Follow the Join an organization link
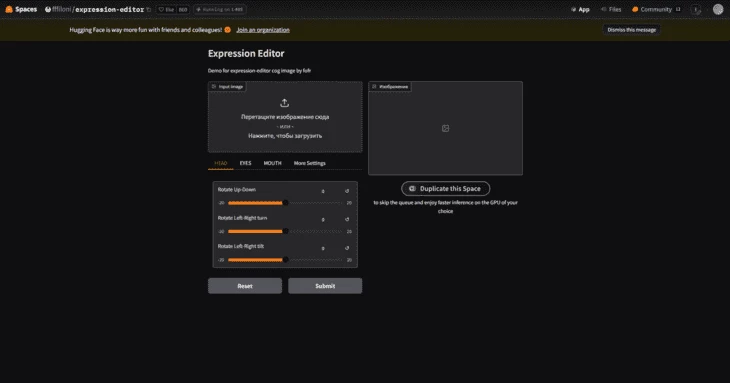The height and width of the screenshot is (383, 730). 263,30
